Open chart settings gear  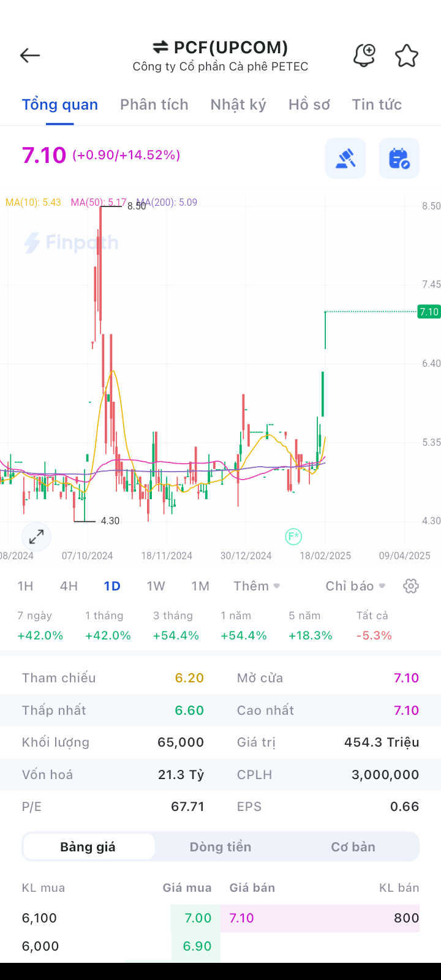coord(411,586)
